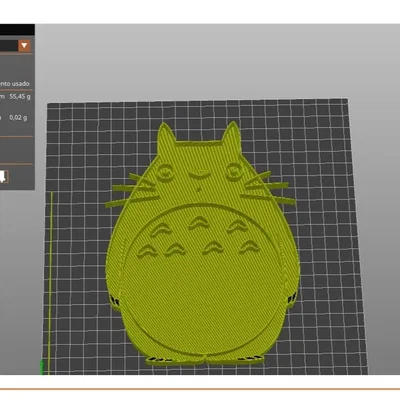Click the top-middle chevron marking on belly

click(x=199, y=223)
